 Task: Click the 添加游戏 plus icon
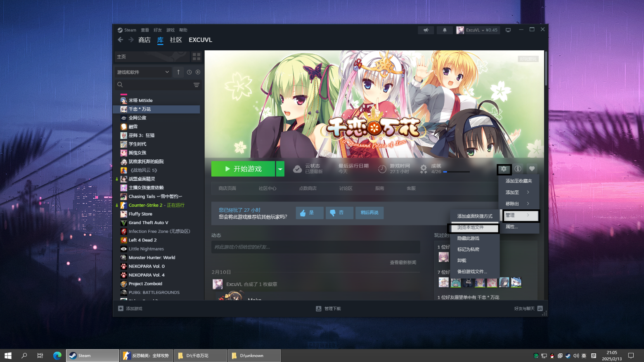point(121,308)
